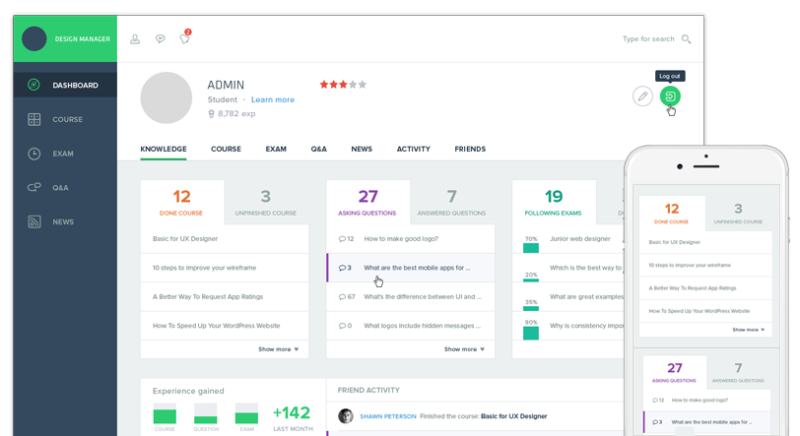Click the Learn more link
Viewport: 800px width, 436px height.
pos(272,100)
